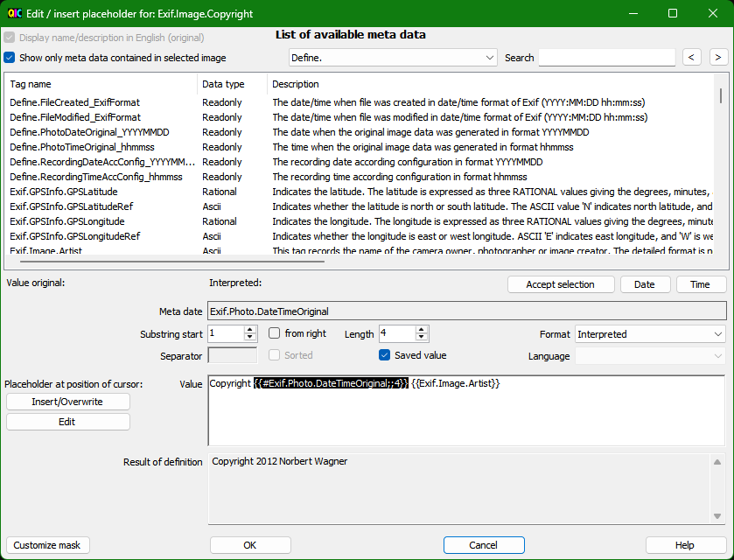The height and width of the screenshot is (560, 734).
Task: Enable the 'from right' checkbox
Action: pyautogui.click(x=275, y=332)
